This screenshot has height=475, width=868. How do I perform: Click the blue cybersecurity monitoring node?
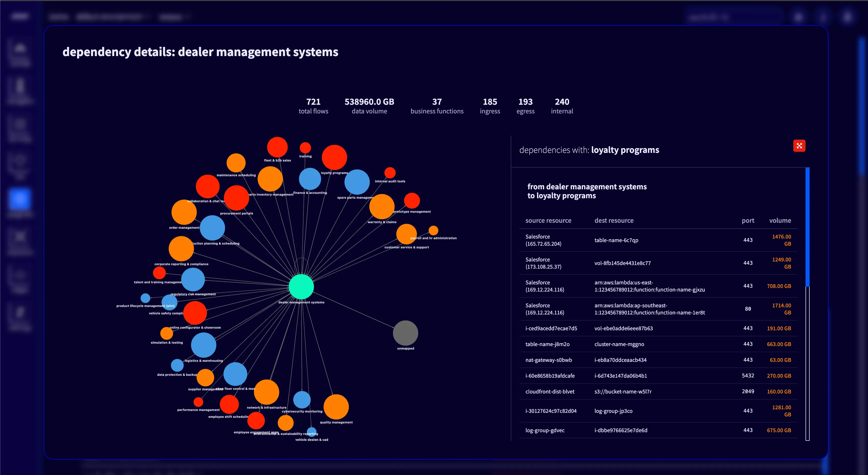(x=302, y=400)
